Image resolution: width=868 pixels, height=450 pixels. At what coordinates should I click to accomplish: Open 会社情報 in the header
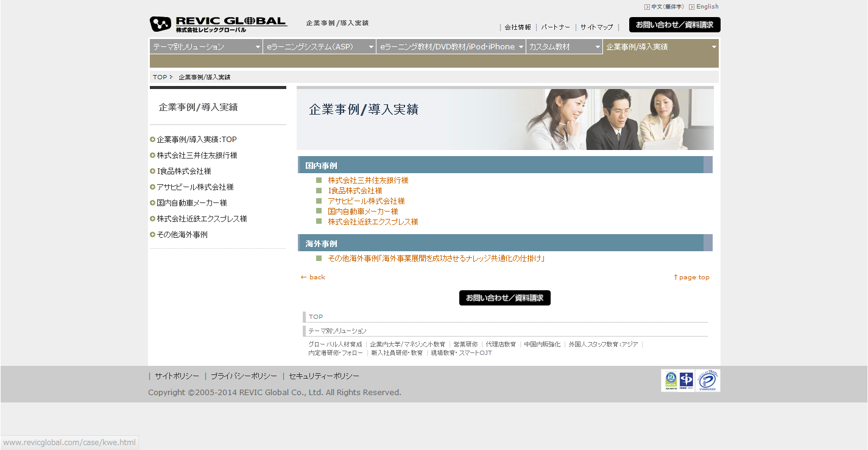518,27
